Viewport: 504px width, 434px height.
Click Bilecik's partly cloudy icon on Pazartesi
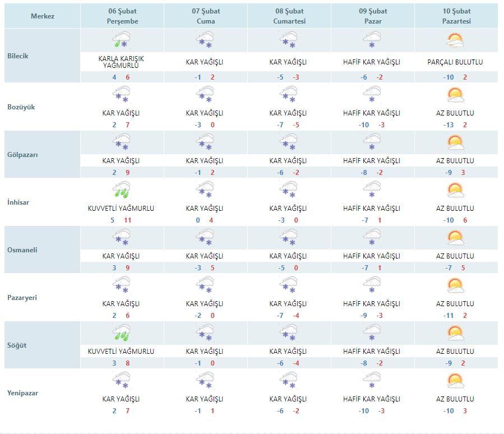pos(455,40)
